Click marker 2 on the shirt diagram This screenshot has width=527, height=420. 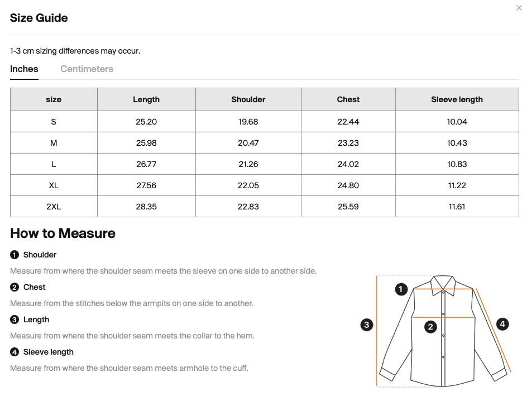pos(430,327)
